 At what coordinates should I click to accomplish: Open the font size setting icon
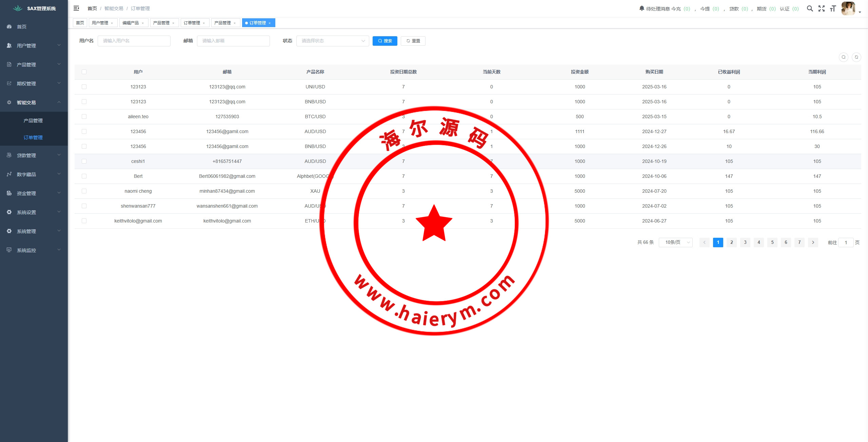pos(833,8)
